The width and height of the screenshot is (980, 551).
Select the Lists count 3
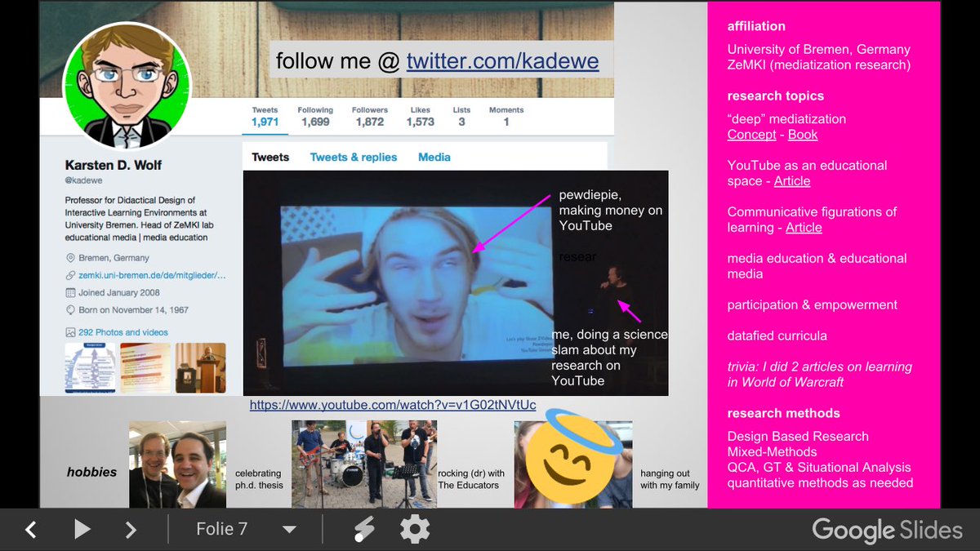(x=461, y=122)
